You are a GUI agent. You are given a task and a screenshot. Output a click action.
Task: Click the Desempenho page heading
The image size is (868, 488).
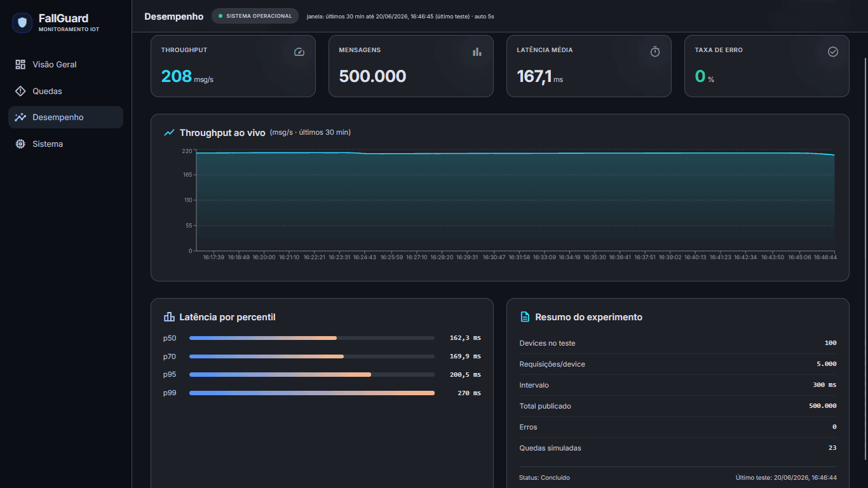click(x=174, y=17)
